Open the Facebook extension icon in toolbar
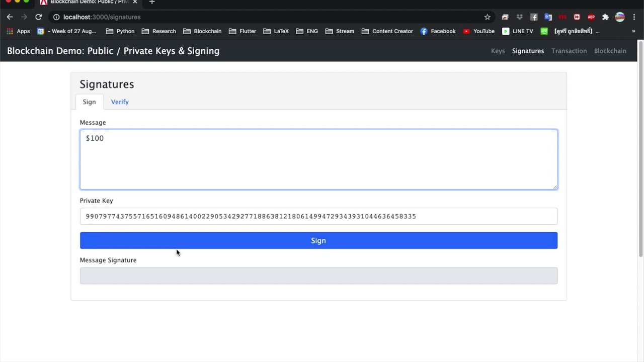This screenshot has height=362, width=644. pyautogui.click(x=534, y=17)
